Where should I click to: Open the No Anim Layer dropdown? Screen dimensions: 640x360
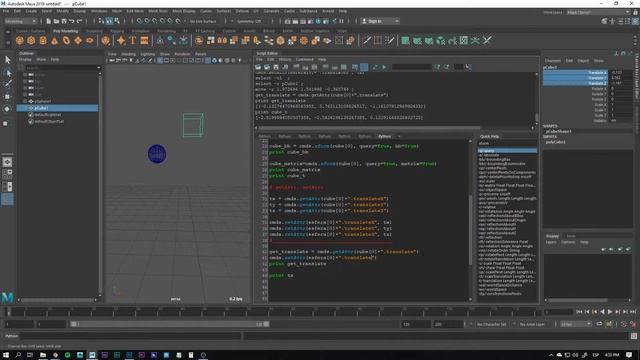pos(532,324)
